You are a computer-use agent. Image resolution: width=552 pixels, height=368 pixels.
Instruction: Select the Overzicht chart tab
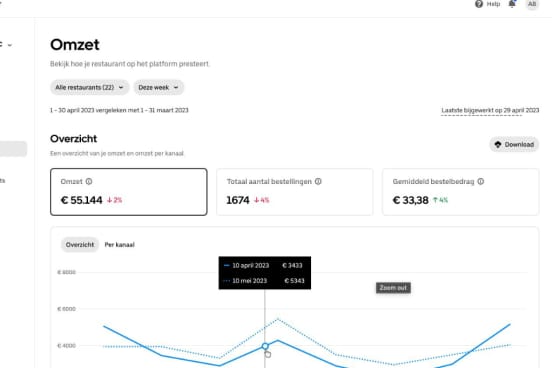click(x=80, y=245)
